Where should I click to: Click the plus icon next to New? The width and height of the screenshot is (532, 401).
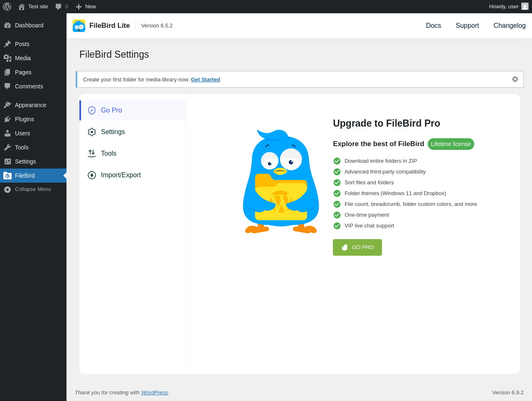pos(79,7)
